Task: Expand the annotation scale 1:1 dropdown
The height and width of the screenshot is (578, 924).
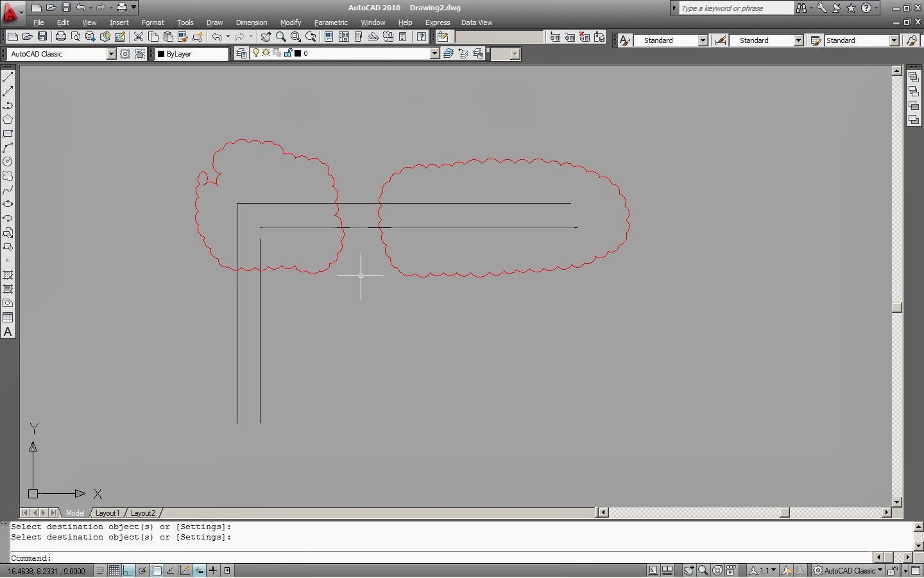Action: 773,570
